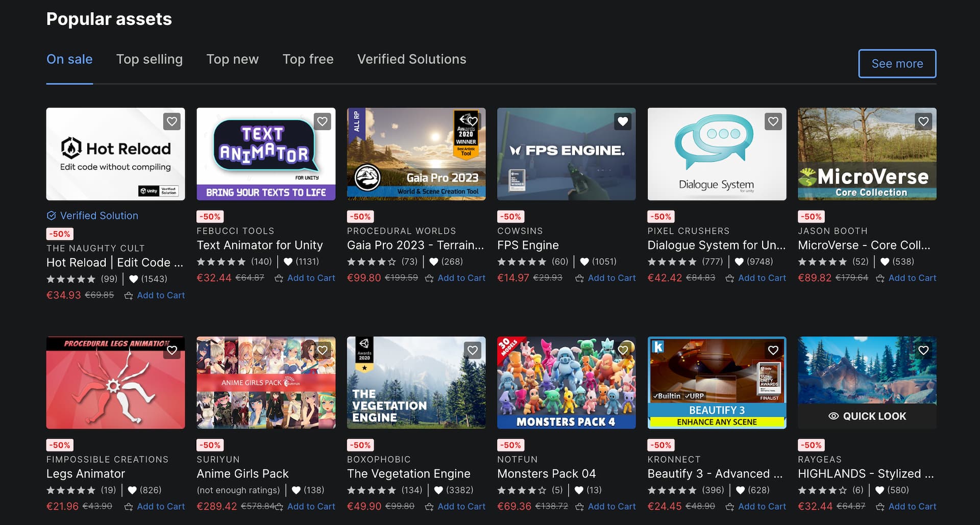Add Legs Animator to cart

(x=155, y=507)
